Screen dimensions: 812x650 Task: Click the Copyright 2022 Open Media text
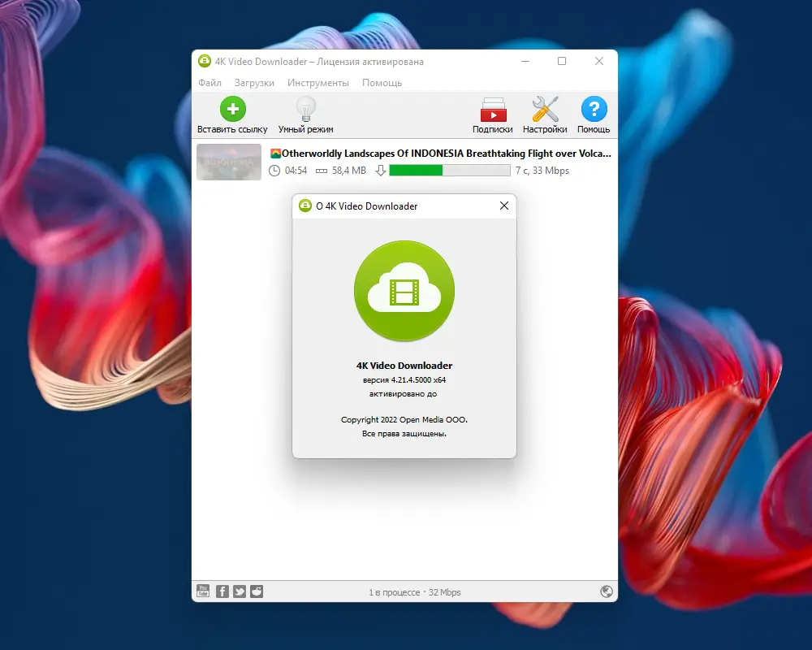click(404, 420)
